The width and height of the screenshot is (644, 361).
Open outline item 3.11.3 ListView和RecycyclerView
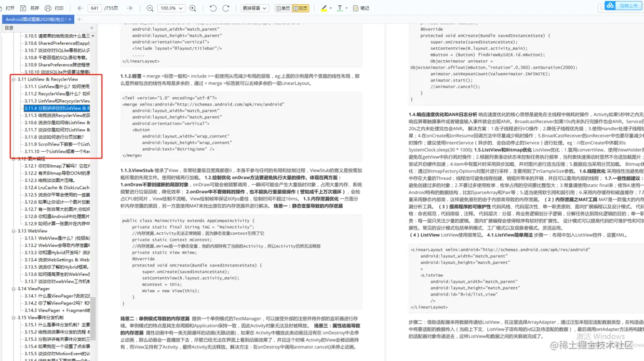tap(57, 101)
